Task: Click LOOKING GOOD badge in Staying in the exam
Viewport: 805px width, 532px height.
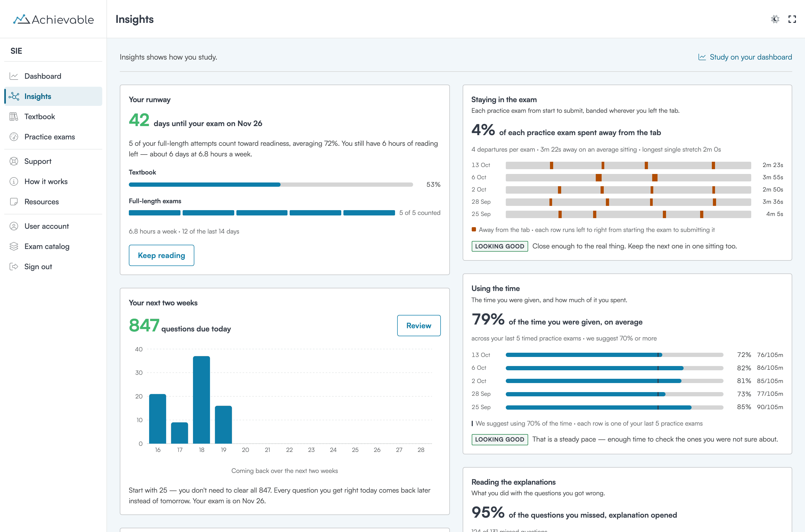Action: tap(499, 246)
